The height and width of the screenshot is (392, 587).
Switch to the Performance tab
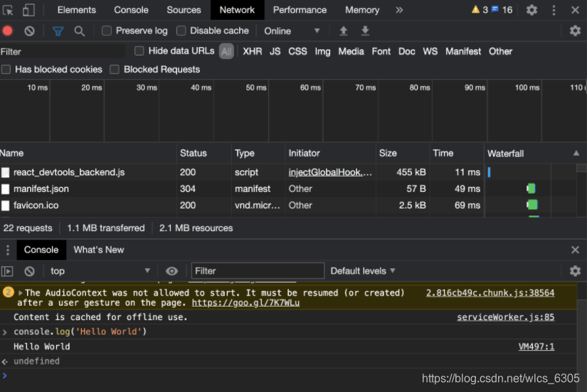pyautogui.click(x=300, y=10)
